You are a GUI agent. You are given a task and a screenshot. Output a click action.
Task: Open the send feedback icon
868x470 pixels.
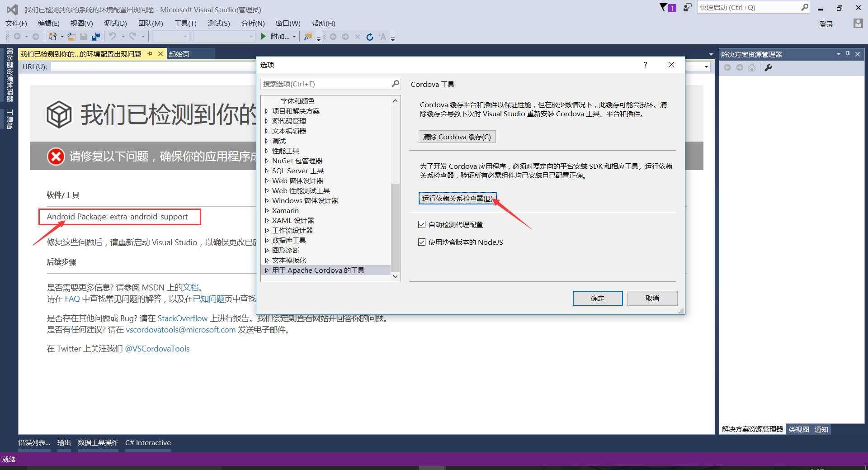tap(688, 8)
